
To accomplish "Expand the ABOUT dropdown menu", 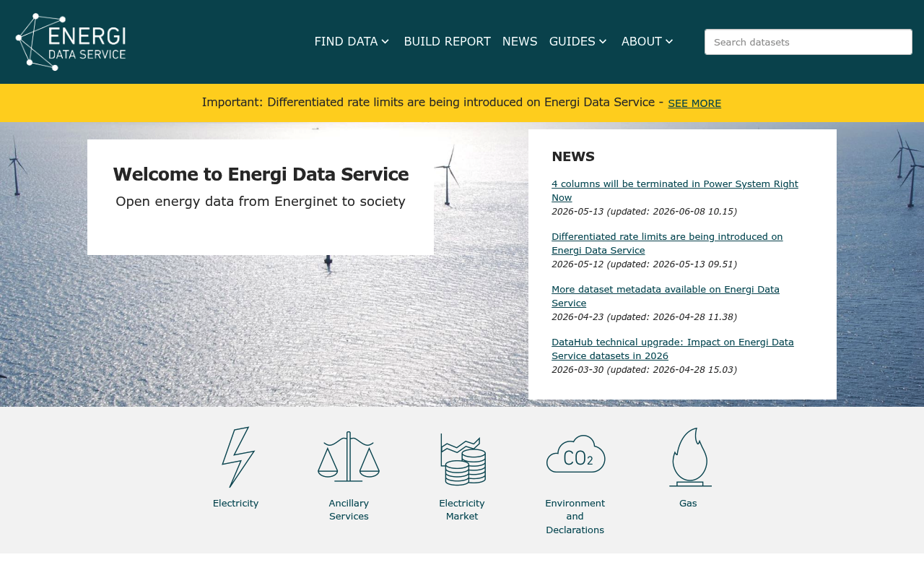I will point(648,41).
